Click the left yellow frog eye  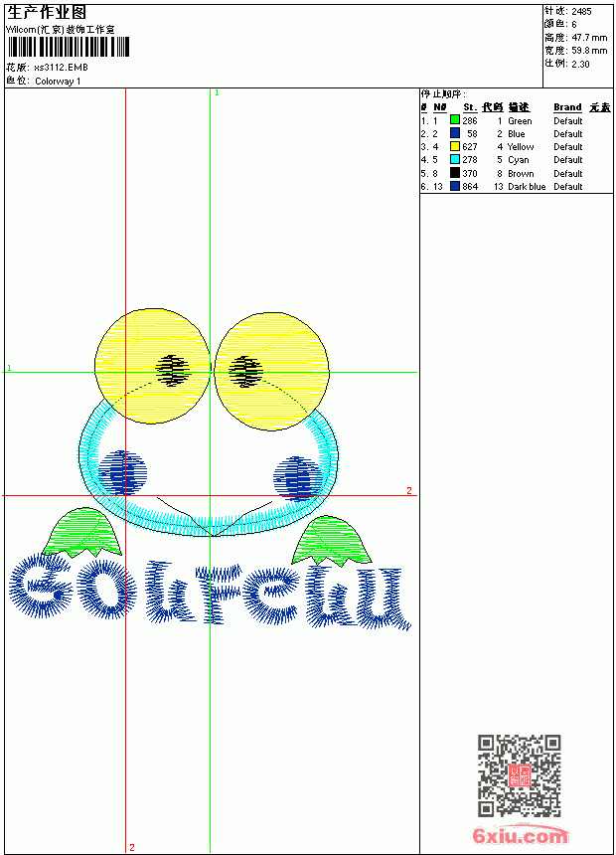point(152,366)
